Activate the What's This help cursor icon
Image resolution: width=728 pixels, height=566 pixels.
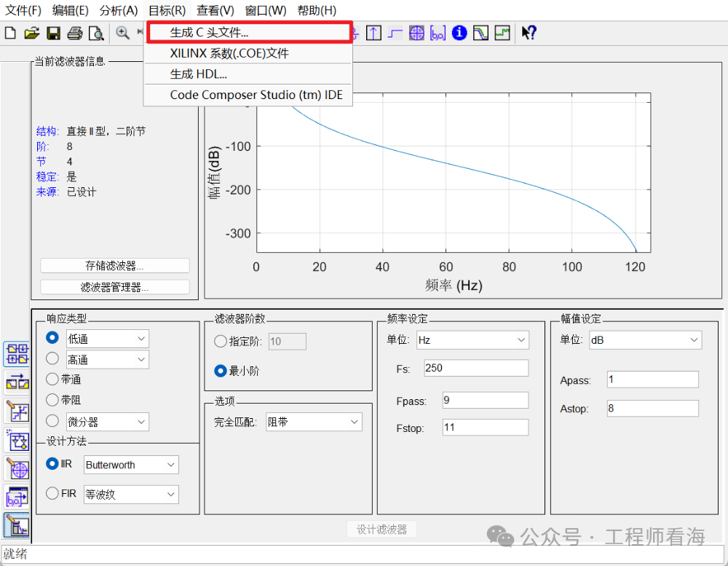pos(529,33)
